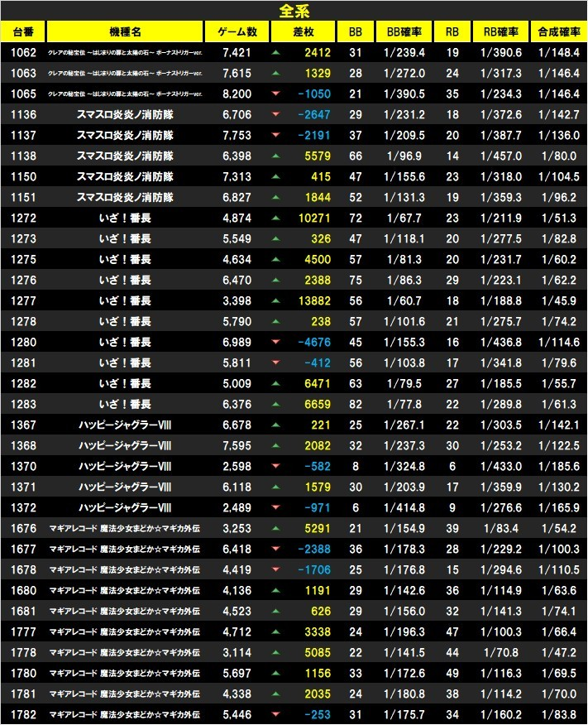This screenshot has height=725, width=588.
Task: Click the 差枚 column header
Action: (303, 32)
